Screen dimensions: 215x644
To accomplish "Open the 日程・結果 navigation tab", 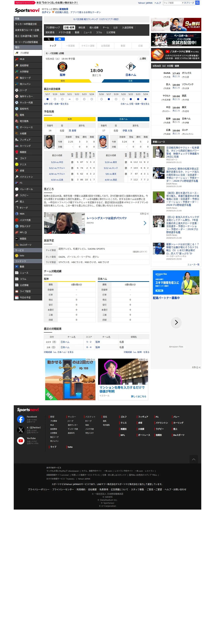I will [x=69, y=27].
